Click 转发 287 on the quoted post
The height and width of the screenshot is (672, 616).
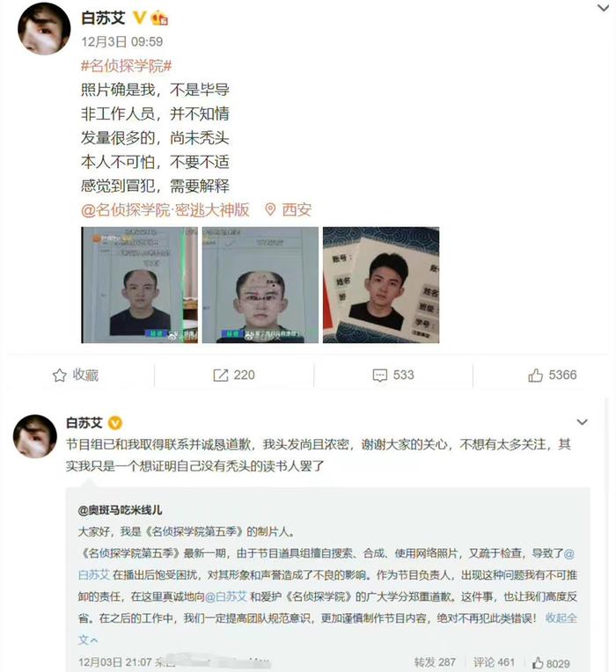435,662
